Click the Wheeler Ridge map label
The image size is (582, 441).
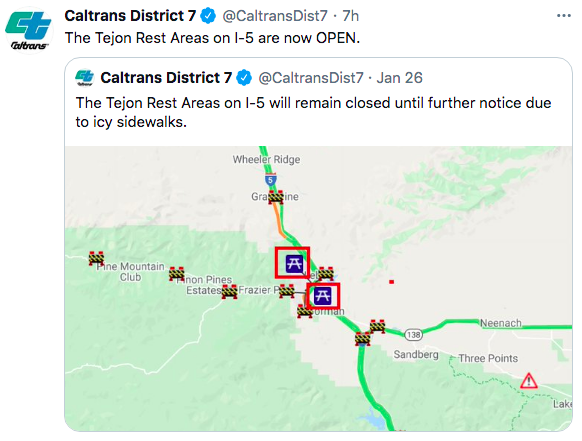[x=267, y=160]
